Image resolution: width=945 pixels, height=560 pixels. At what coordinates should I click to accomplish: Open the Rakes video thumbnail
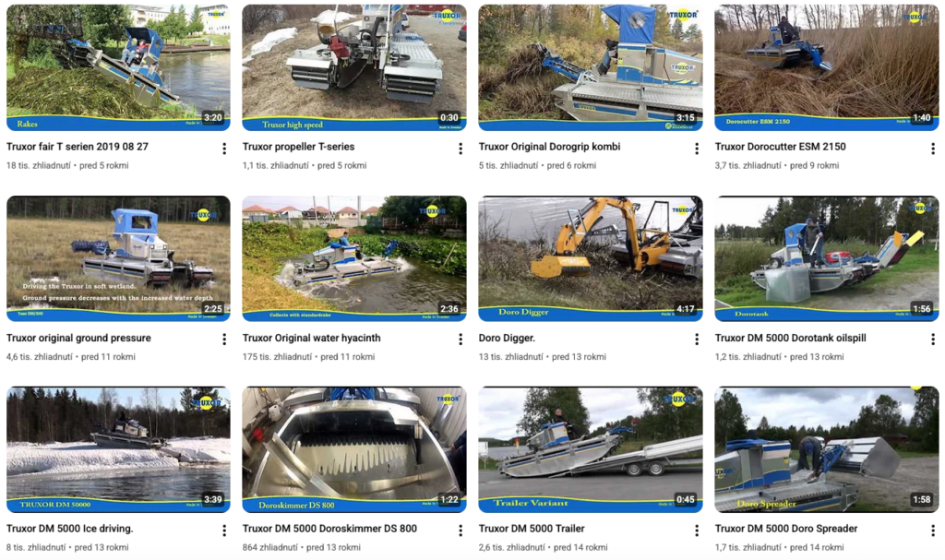tap(118, 67)
